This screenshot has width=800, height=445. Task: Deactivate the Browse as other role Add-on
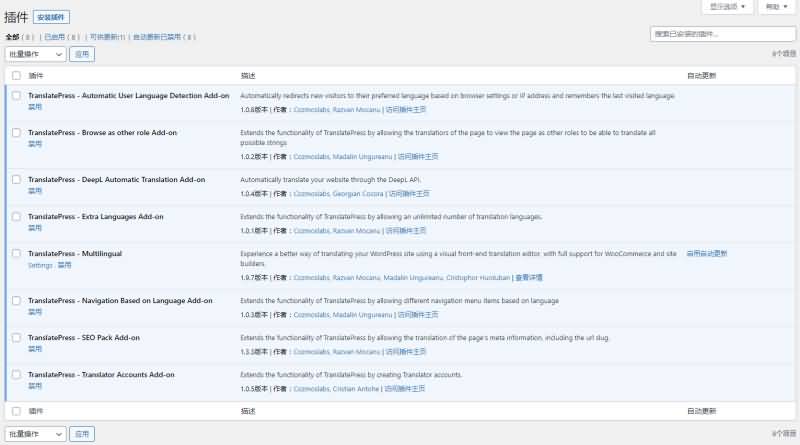[x=35, y=144]
